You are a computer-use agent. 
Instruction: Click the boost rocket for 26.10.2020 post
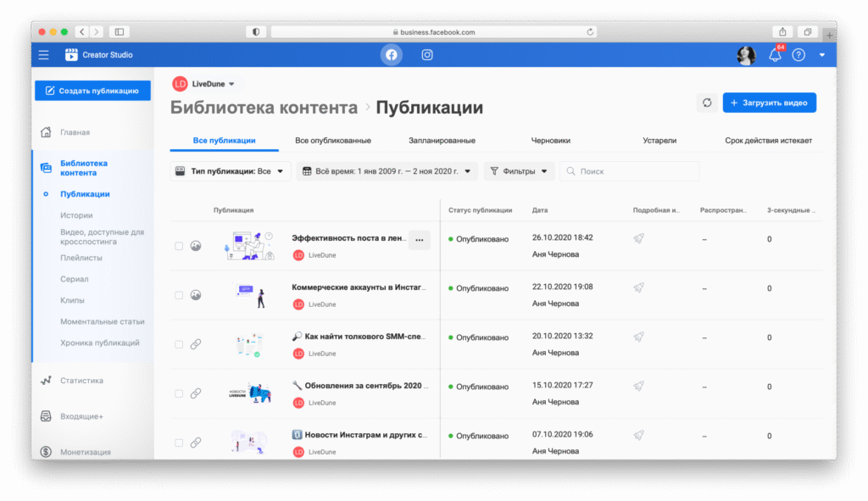tap(639, 239)
